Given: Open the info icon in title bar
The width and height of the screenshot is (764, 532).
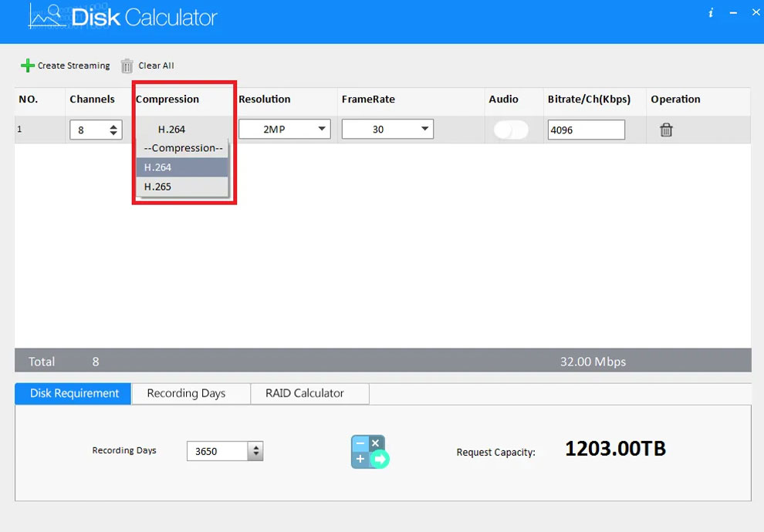Looking at the screenshot, I should tap(711, 12).
